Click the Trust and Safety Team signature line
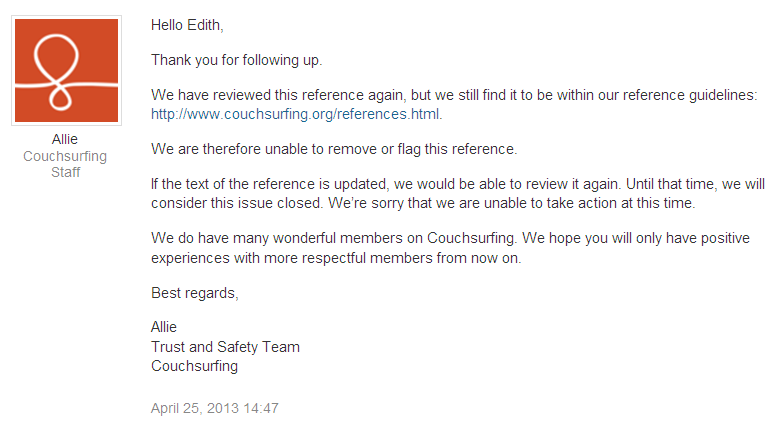 [x=226, y=347]
